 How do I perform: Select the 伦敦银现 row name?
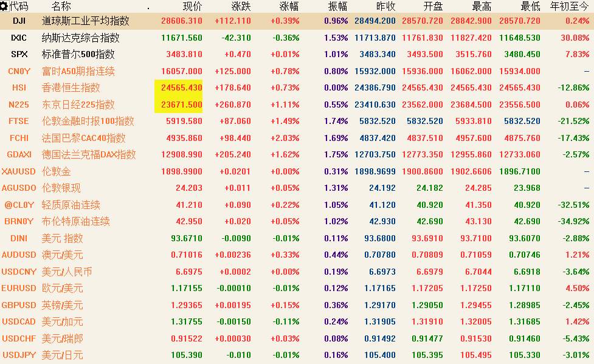point(61,188)
